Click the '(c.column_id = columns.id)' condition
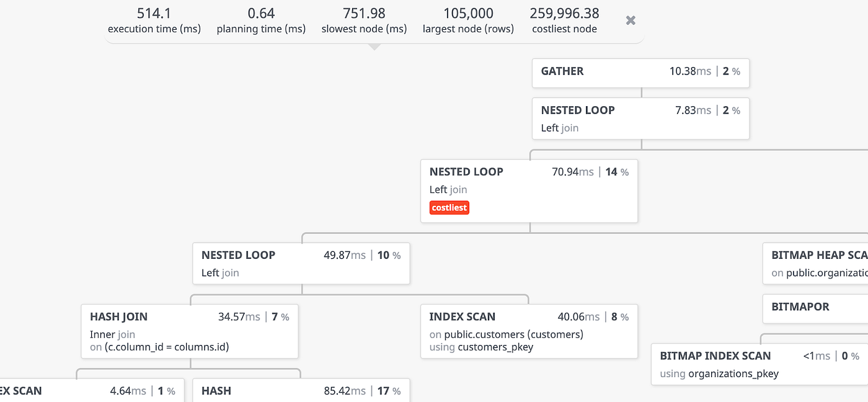The height and width of the screenshot is (402, 868). (x=166, y=347)
